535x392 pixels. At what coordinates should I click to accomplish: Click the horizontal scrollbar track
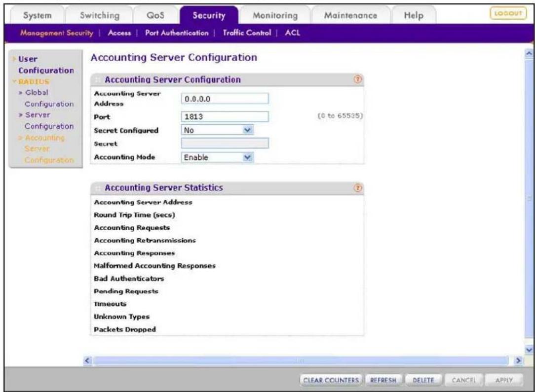[300, 360]
